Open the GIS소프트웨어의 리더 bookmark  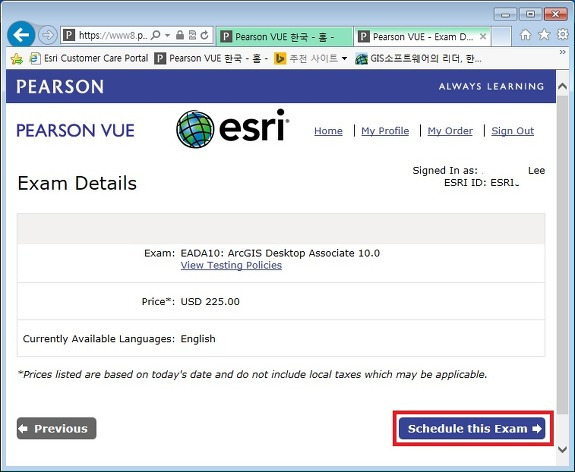pyautogui.click(x=418, y=58)
